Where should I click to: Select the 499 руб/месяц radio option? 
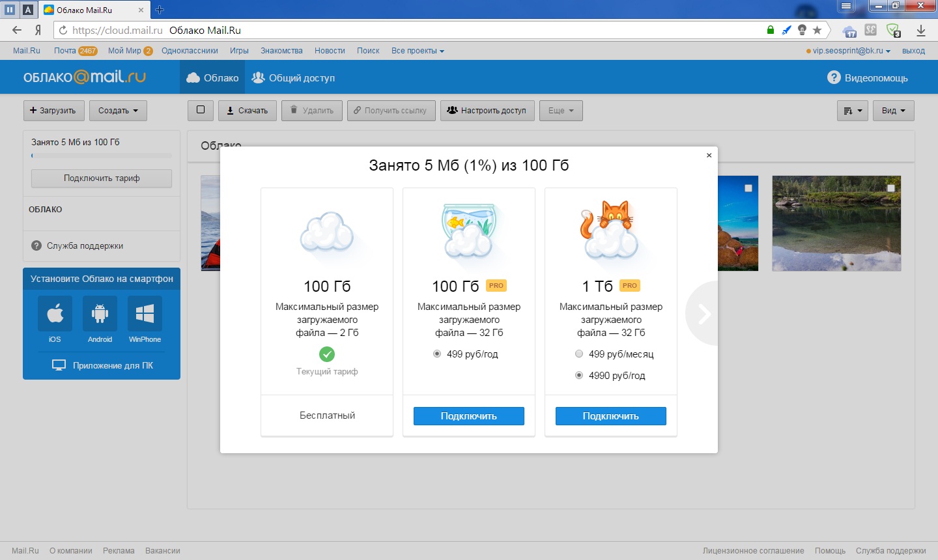579,354
